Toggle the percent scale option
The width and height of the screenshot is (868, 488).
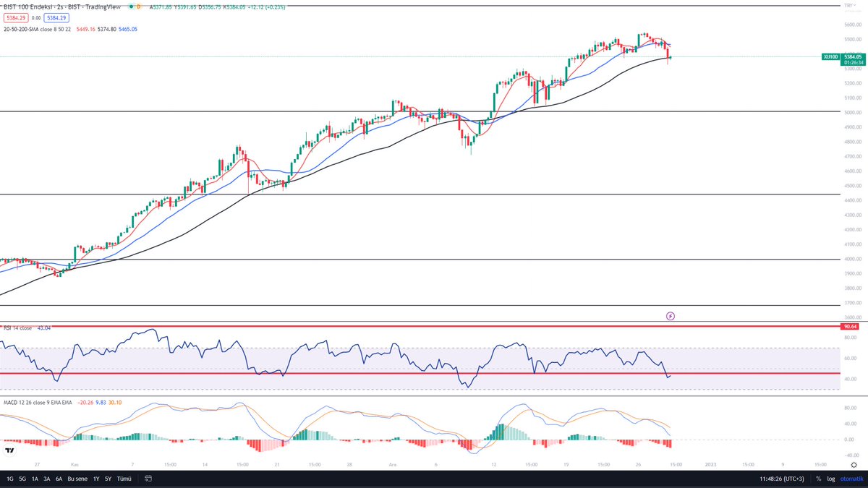click(x=819, y=479)
